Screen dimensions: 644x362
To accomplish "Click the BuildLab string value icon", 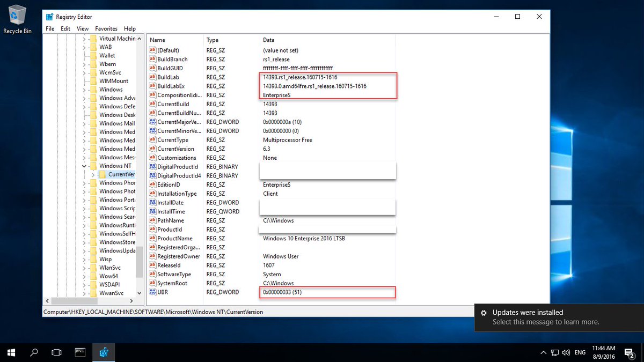I will (x=152, y=77).
